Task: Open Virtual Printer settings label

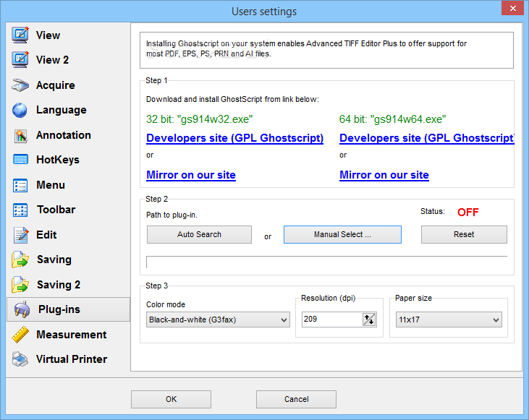Action: tap(72, 359)
